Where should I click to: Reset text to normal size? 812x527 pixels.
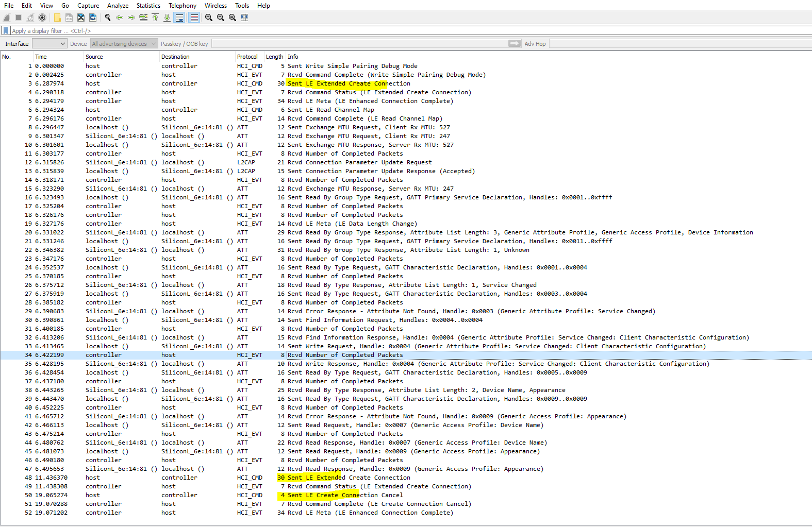(x=233, y=18)
